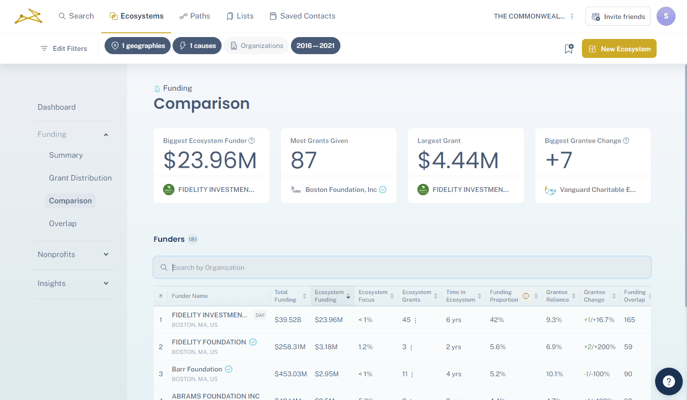687x400 pixels.
Task: Open the user avatar S menu
Action: 666,16
